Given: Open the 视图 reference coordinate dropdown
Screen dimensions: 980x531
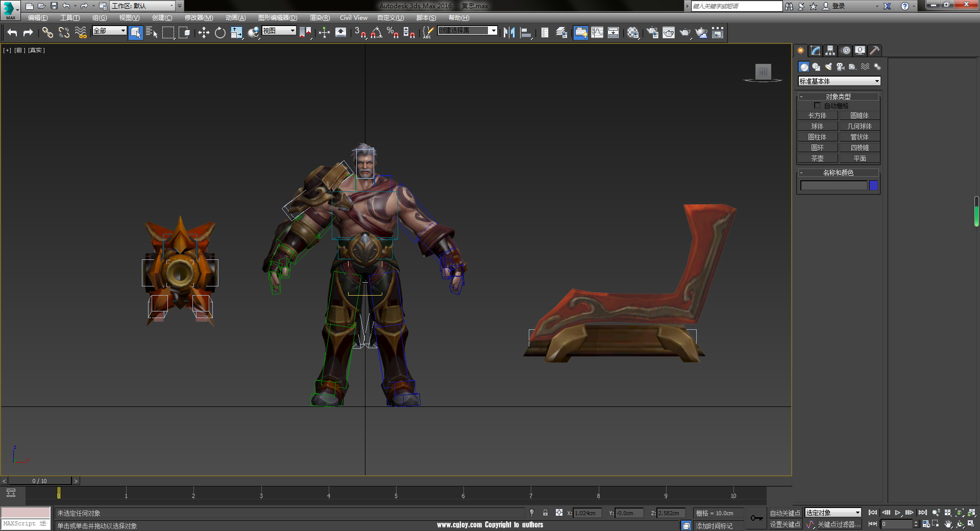Looking at the screenshot, I should (x=279, y=31).
